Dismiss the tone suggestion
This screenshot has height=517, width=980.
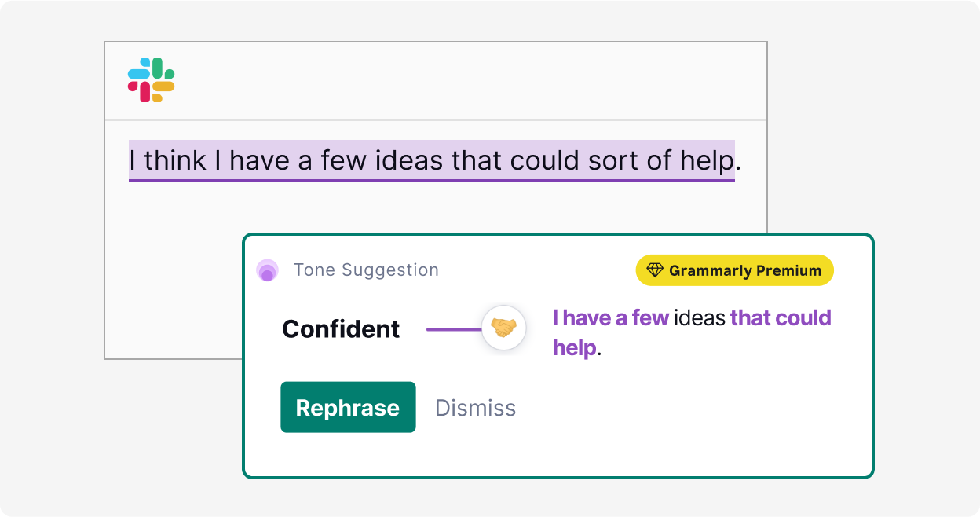(x=475, y=407)
